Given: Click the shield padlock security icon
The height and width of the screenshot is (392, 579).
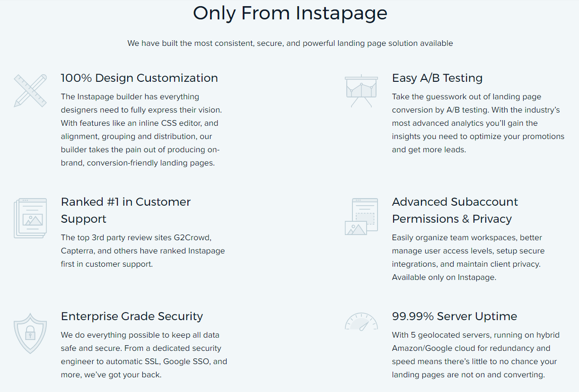Looking at the screenshot, I should coord(30,333).
